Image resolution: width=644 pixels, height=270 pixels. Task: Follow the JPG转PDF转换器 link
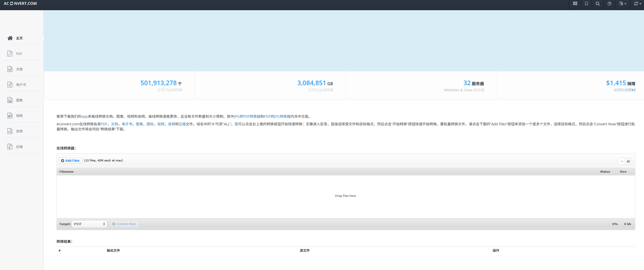tap(247, 116)
